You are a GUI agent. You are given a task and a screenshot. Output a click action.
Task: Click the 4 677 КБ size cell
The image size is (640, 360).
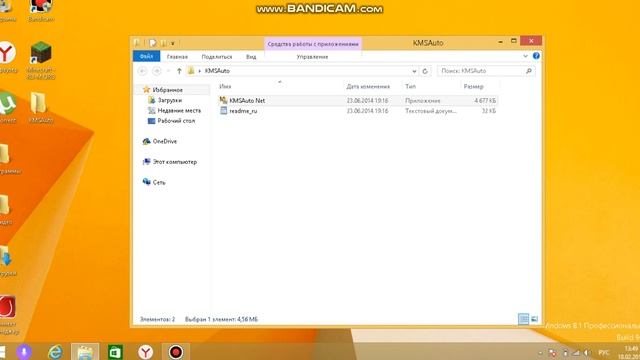pos(485,100)
